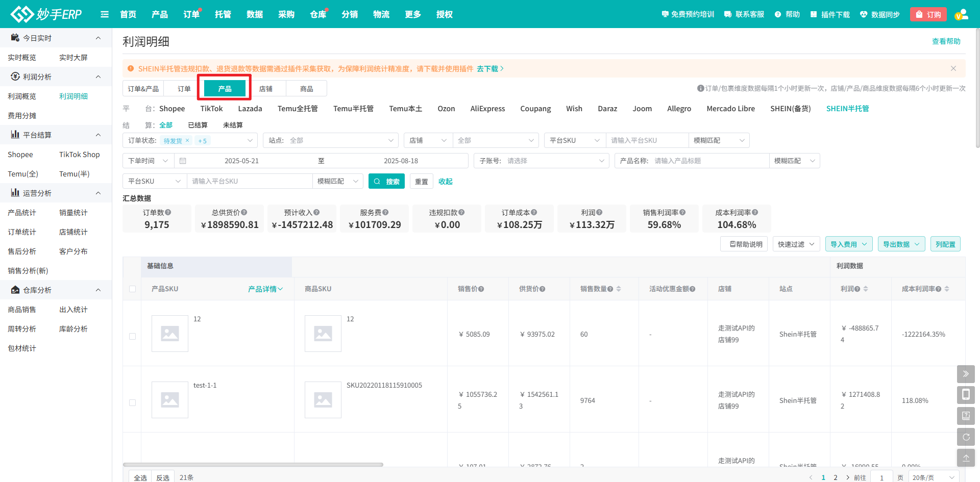Remove the 待发货 status tag
The image size is (980, 482).
click(187, 140)
